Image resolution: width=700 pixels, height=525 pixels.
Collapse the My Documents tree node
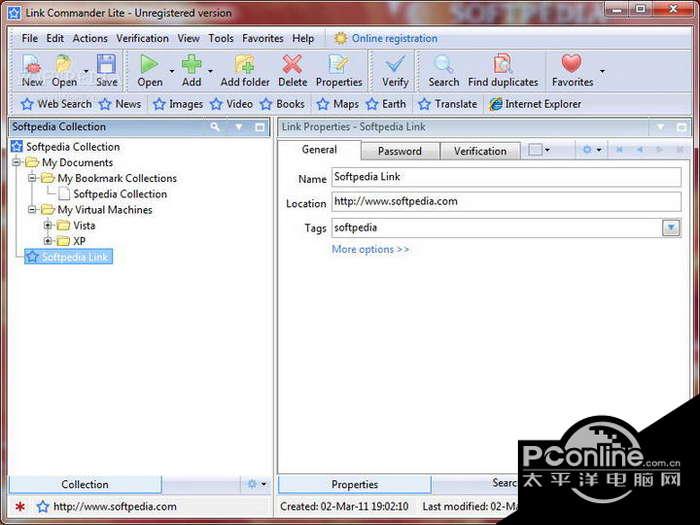coord(17,162)
